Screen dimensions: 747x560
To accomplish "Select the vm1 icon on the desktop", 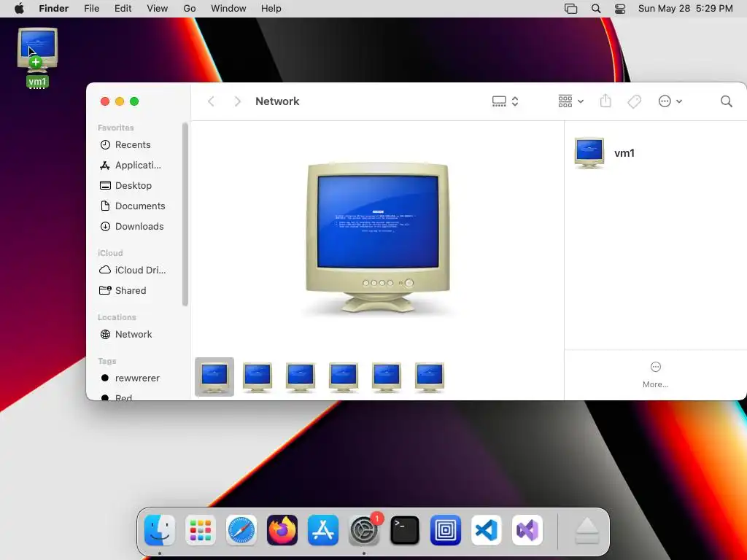I will 37,57.
